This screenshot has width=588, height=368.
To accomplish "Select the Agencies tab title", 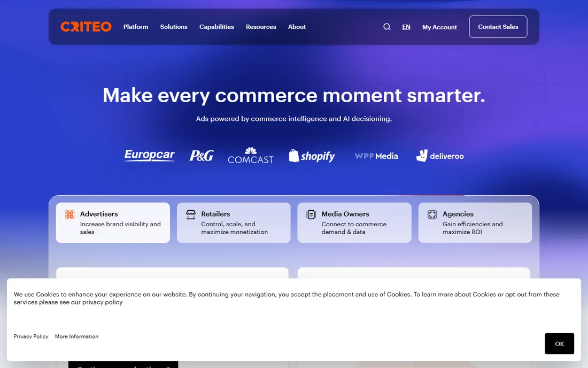I will point(458,214).
